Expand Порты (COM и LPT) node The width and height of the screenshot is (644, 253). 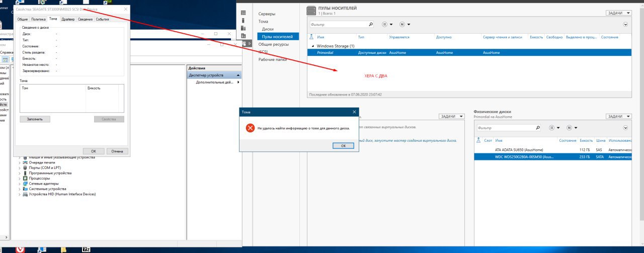pyautogui.click(x=20, y=167)
